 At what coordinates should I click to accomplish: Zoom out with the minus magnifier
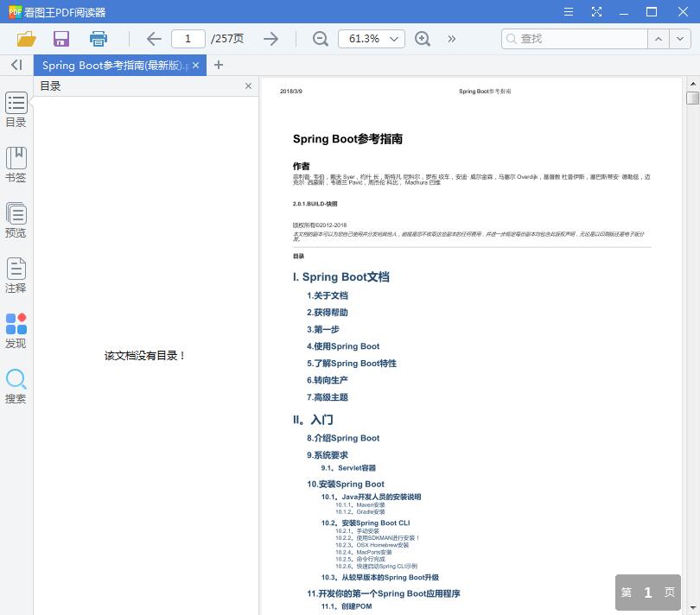point(320,39)
